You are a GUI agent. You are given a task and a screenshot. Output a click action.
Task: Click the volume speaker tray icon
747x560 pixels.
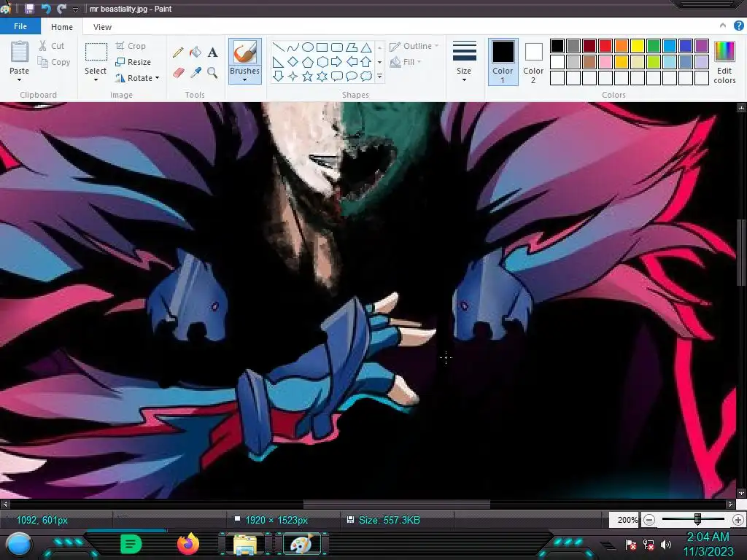tap(666, 544)
